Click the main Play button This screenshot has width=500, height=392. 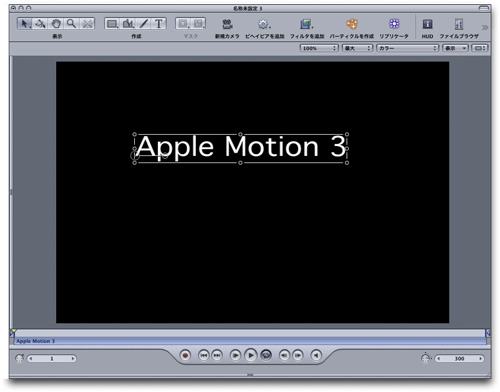point(251,355)
